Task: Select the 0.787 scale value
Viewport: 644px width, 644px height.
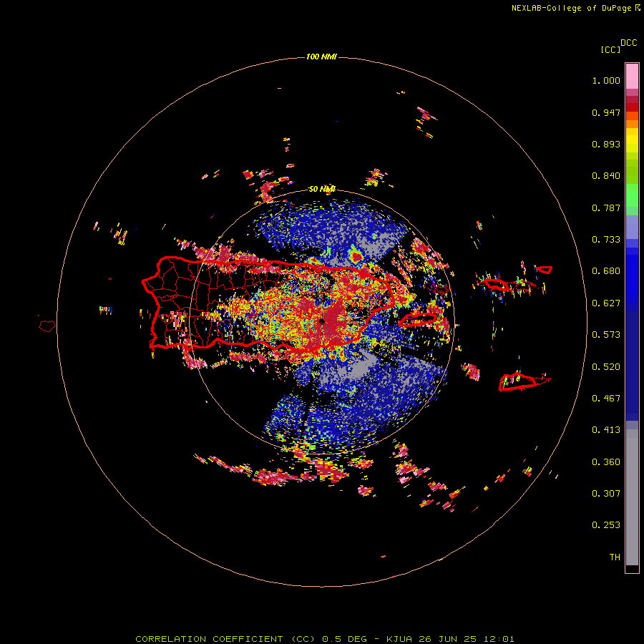Action: tap(606, 208)
